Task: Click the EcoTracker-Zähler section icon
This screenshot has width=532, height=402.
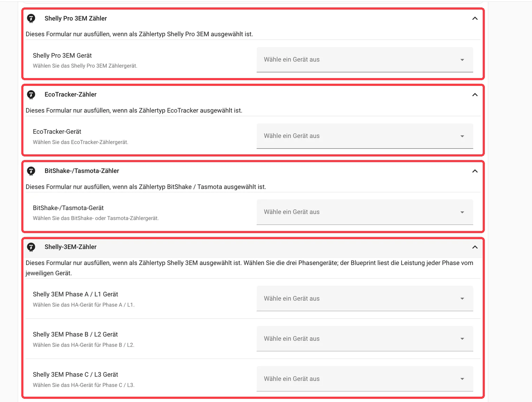Action: click(x=31, y=94)
